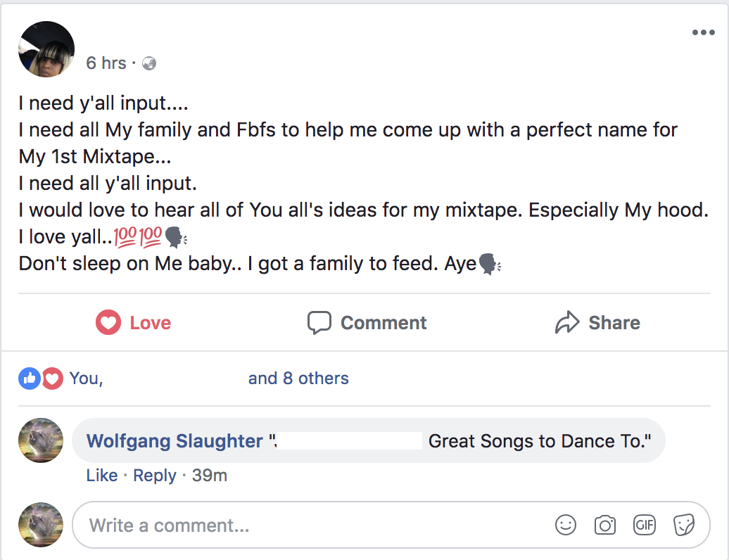The width and height of the screenshot is (729, 560).
Task: Share this post using the Share button
Action: click(597, 323)
